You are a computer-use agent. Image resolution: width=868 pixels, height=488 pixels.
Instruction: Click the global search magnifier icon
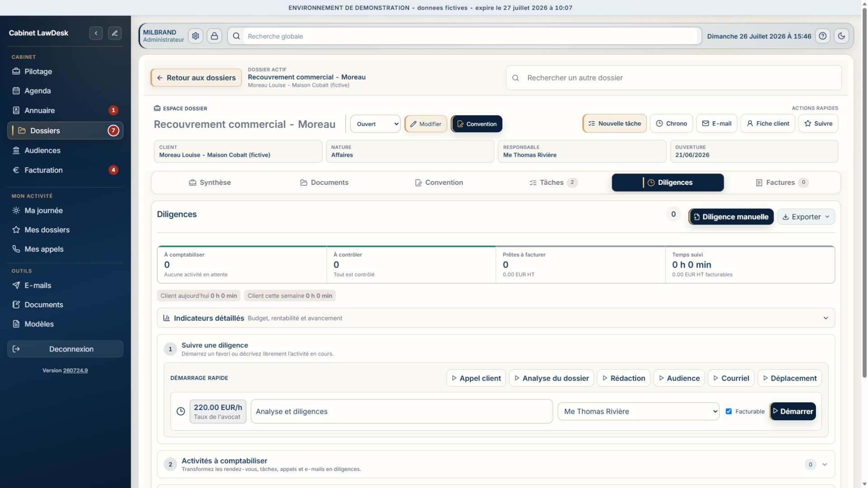pos(236,36)
